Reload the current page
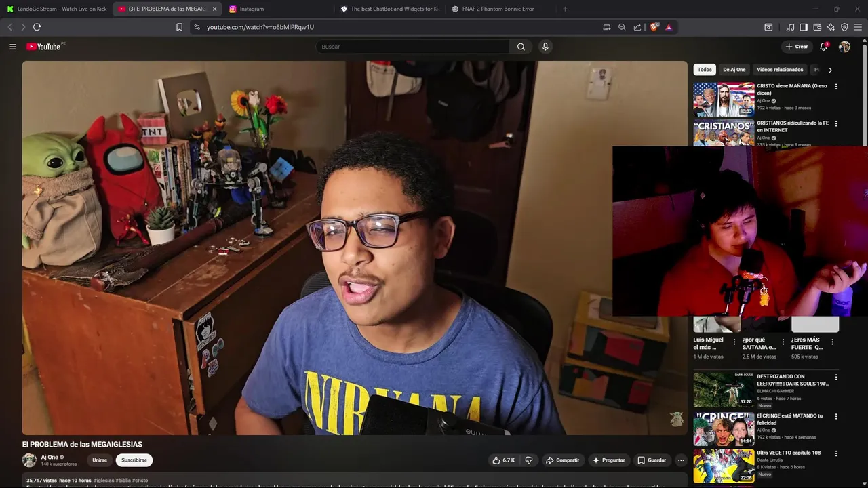Screen dimensions: 868x488 point(37,27)
